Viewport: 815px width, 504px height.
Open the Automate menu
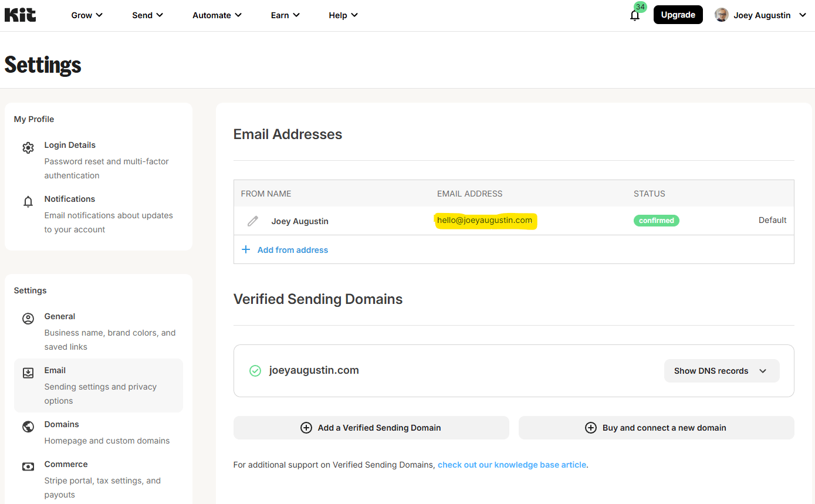[x=217, y=15]
